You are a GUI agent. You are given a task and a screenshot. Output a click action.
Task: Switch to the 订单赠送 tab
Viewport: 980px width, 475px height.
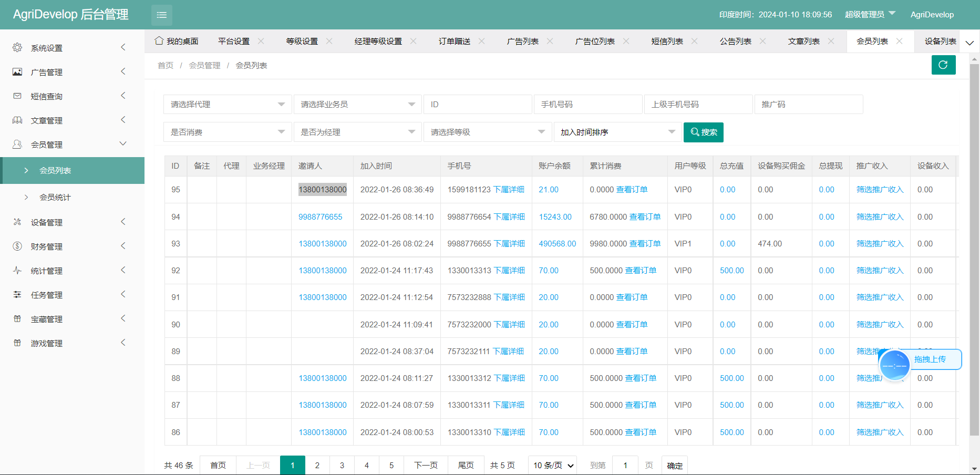click(455, 41)
